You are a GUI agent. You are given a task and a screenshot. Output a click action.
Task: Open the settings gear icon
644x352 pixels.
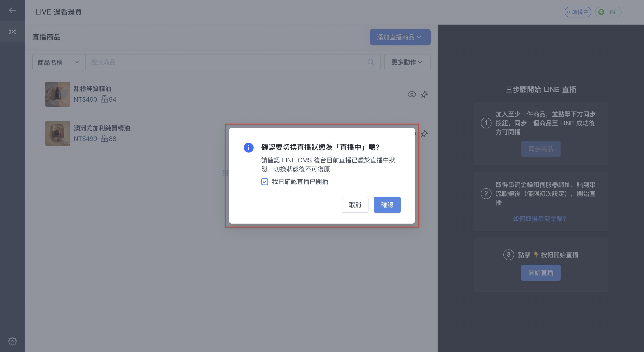click(x=13, y=341)
